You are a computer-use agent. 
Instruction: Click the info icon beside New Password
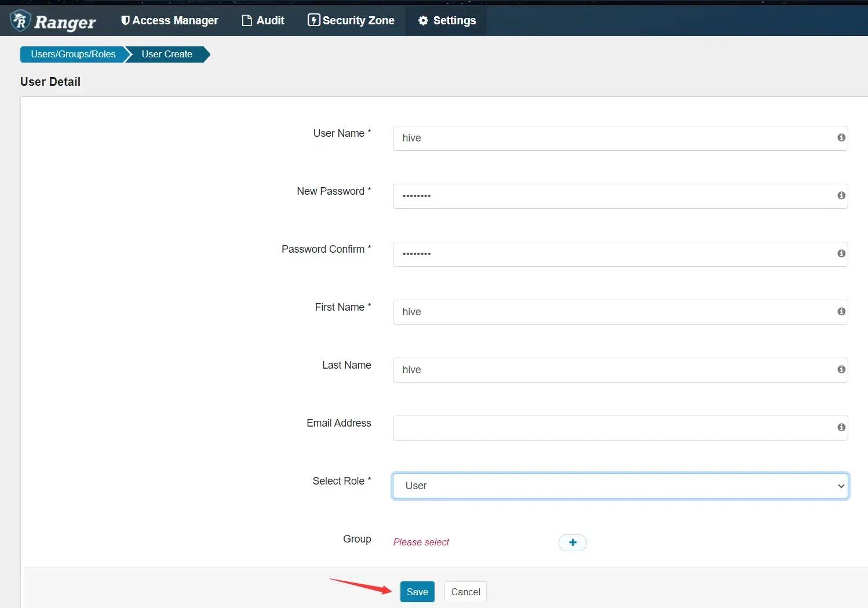(x=841, y=196)
